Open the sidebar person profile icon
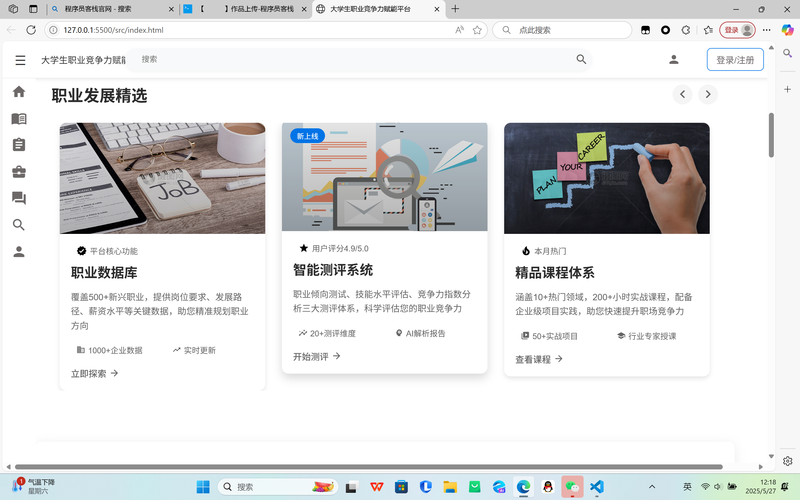Image resolution: width=800 pixels, height=500 pixels. [19, 251]
